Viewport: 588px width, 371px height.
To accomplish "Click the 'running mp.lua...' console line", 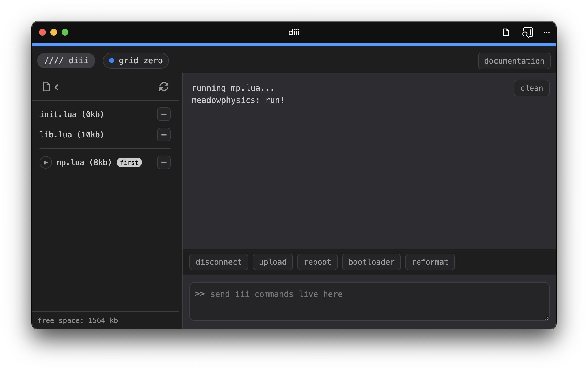I will coord(233,88).
